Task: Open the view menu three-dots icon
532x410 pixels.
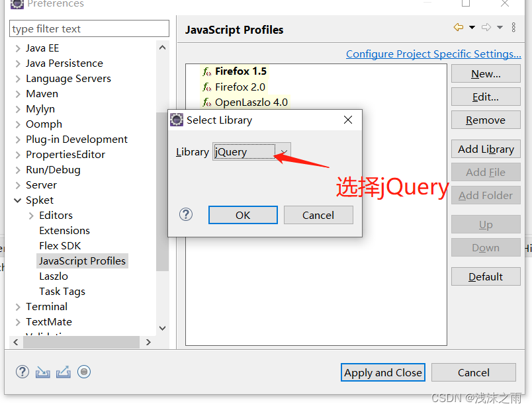Action: point(513,27)
